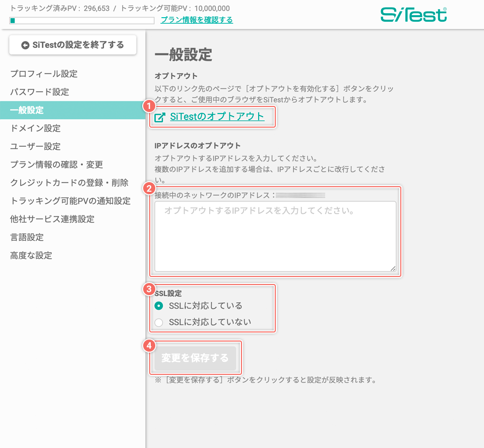The width and height of the screenshot is (484, 448).
Task: Click the 一般設定 page heading
Action: pyautogui.click(x=184, y=54)
